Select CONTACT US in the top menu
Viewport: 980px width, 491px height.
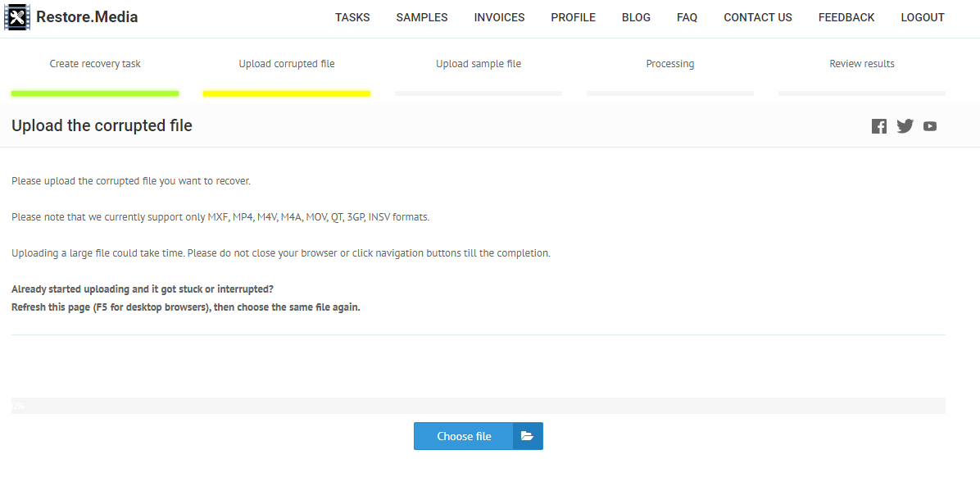pos(758,17)
